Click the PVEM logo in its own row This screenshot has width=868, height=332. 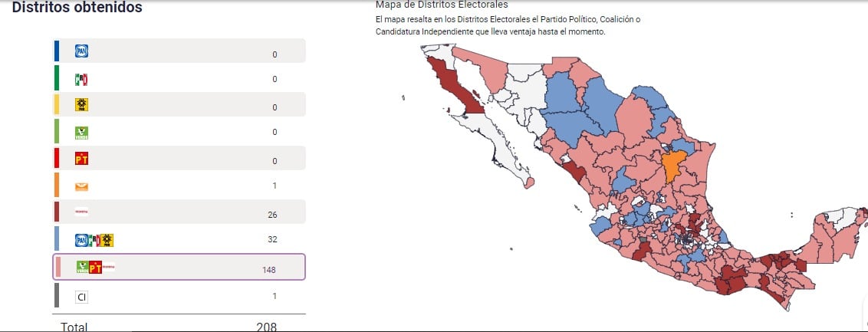coord(81,133)
